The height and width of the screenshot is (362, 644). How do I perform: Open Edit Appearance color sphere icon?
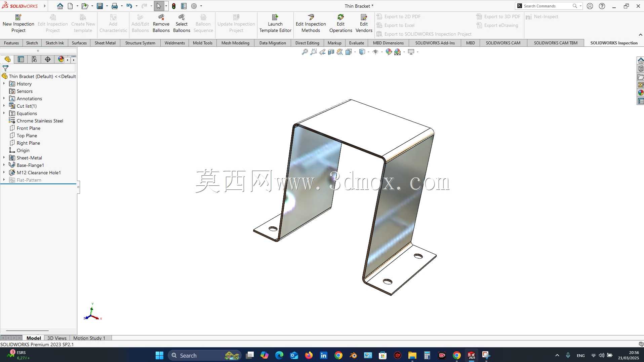point(389,52)
